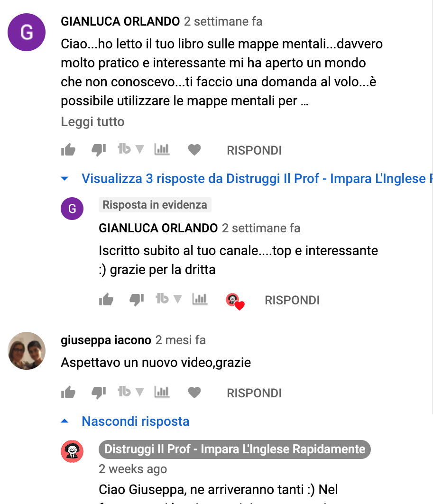The height and width of the screenshot is (504, 433).
Task: Remove creator heart from Gianluca's reply
Action: [235, 302]
